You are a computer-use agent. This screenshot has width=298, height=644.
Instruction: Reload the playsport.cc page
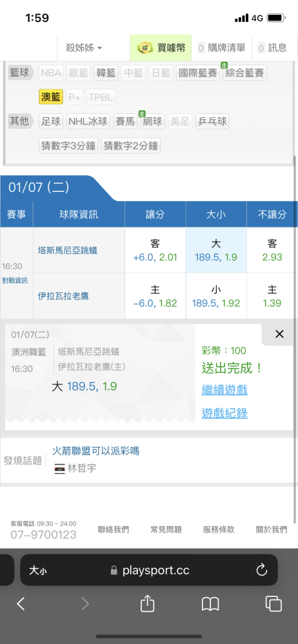[262, 570]
